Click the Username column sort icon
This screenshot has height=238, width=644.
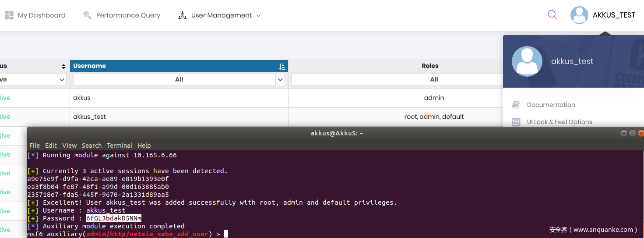click(x=282, y=66)
